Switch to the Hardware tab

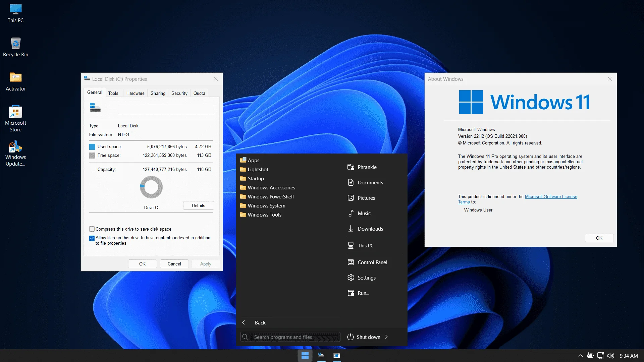point(136,94)
